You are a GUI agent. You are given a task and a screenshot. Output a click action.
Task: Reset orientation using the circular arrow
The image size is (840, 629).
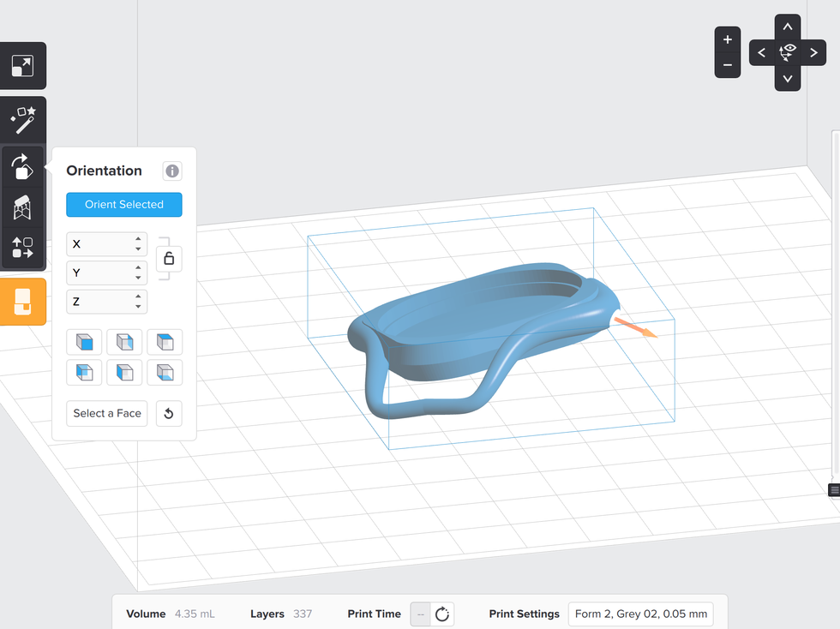[x=168, y=413]
